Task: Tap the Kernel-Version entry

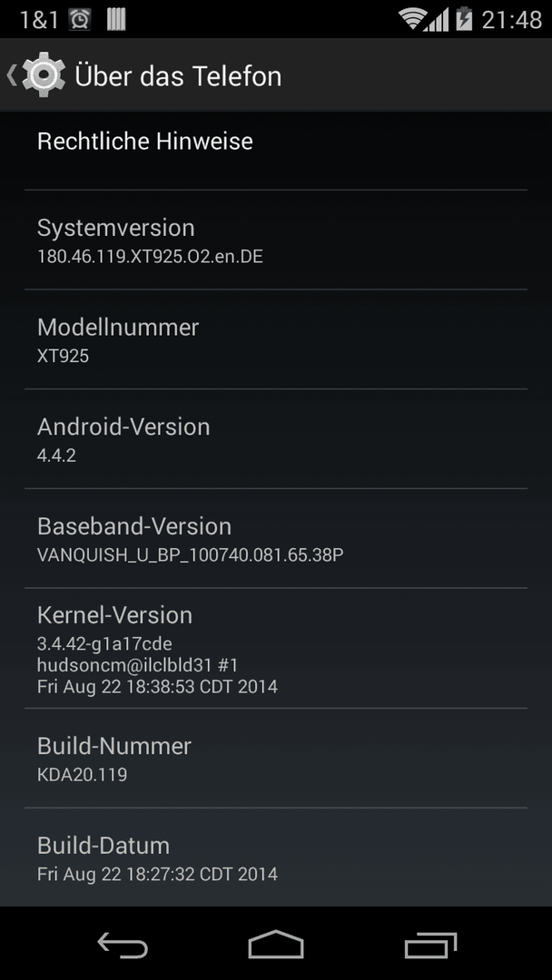Action: (276, 648)
